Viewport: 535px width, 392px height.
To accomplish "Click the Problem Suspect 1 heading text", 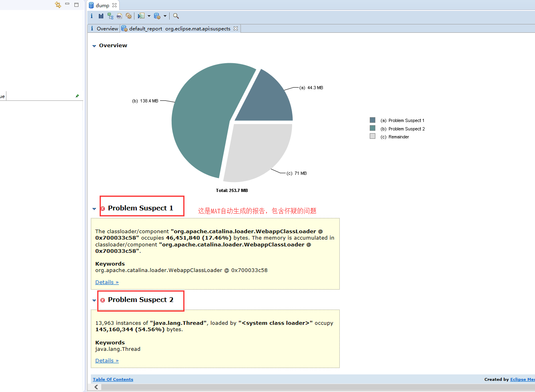I will point(140,208).
